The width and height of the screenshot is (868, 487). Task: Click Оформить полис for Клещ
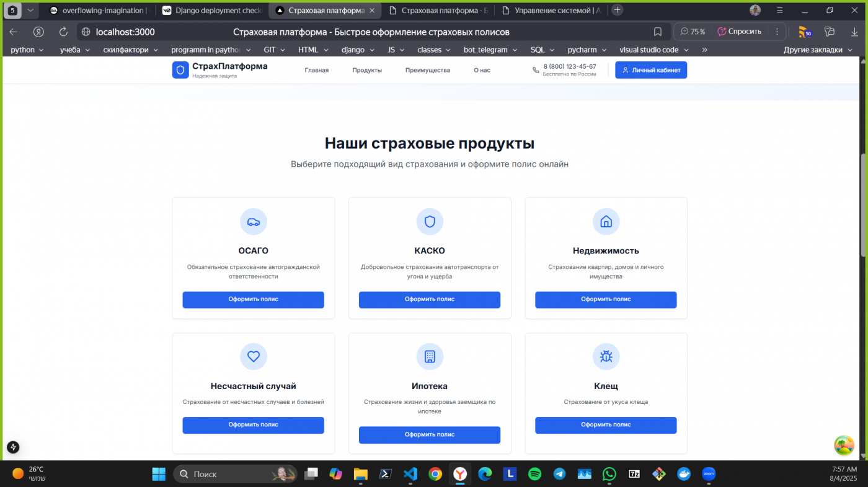[x=606, y=425]
